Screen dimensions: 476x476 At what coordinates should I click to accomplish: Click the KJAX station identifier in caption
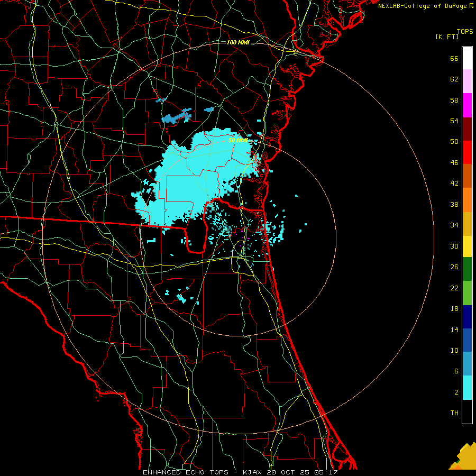(x=253, y=472)
